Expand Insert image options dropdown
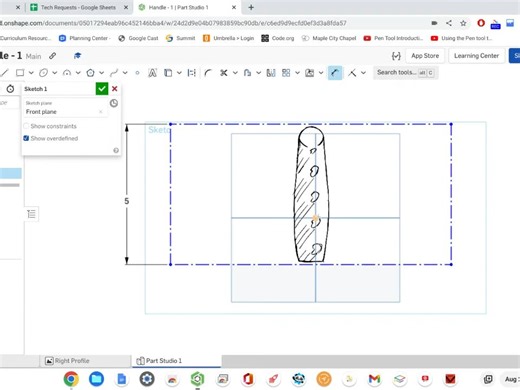 coord(321,72)
